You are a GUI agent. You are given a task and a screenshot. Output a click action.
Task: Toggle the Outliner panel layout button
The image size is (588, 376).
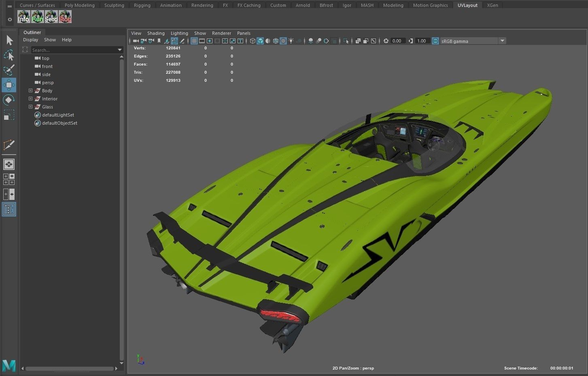(9, 209)
